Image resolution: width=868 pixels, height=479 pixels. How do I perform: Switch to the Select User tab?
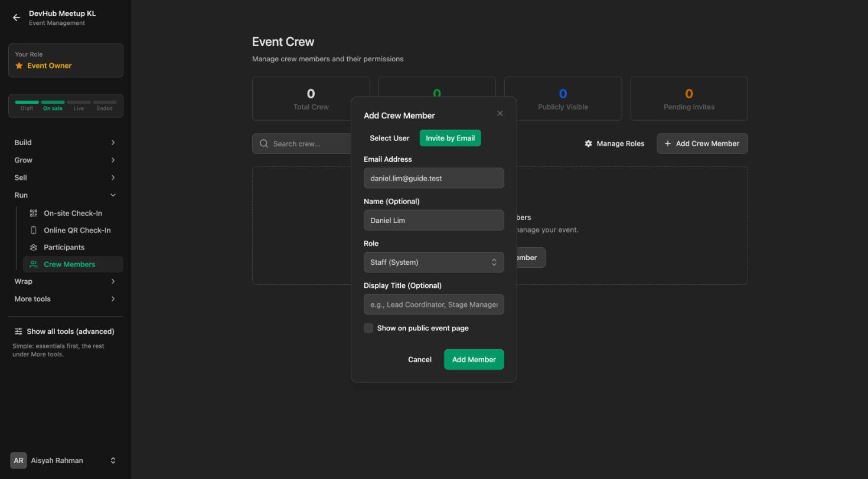[x=390, y=138]
